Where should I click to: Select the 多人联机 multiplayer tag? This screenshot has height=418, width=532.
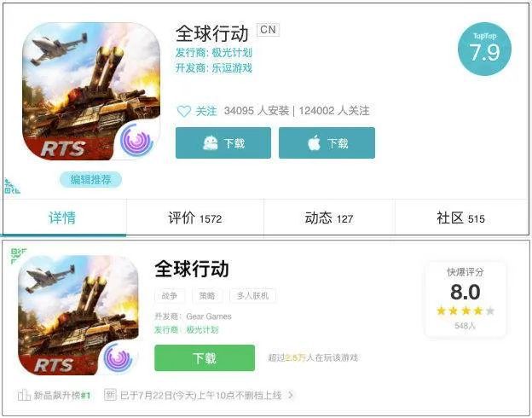click(x=252, y=296)
